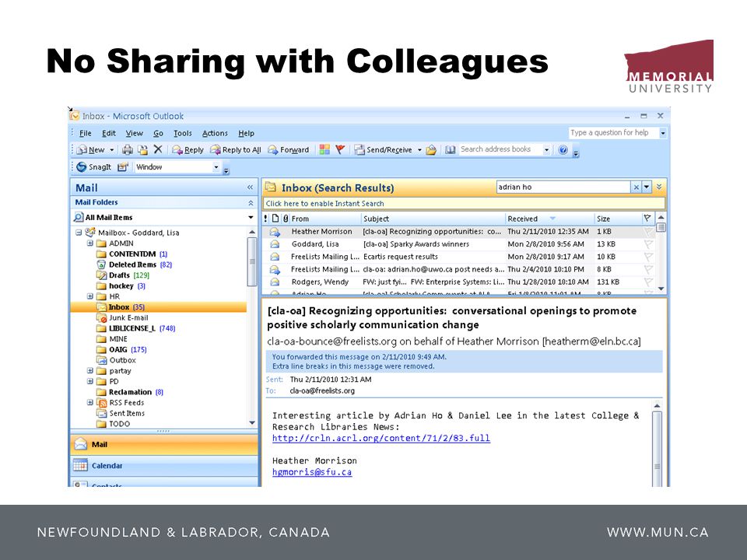Collapse Mailbox - Goddard, Lisa node
This screenshot has height=560, width=747.
tap(79, 233)
